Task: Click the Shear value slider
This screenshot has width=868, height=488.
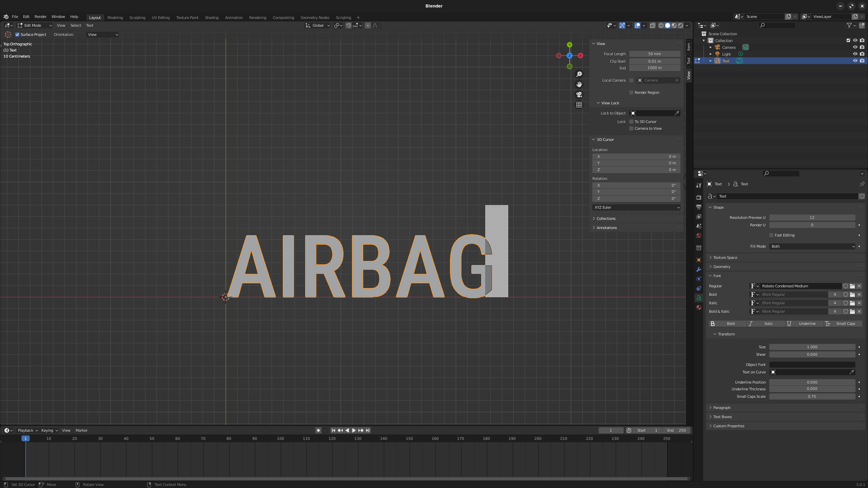Action: pyautogui.click(x=812, y=354)
